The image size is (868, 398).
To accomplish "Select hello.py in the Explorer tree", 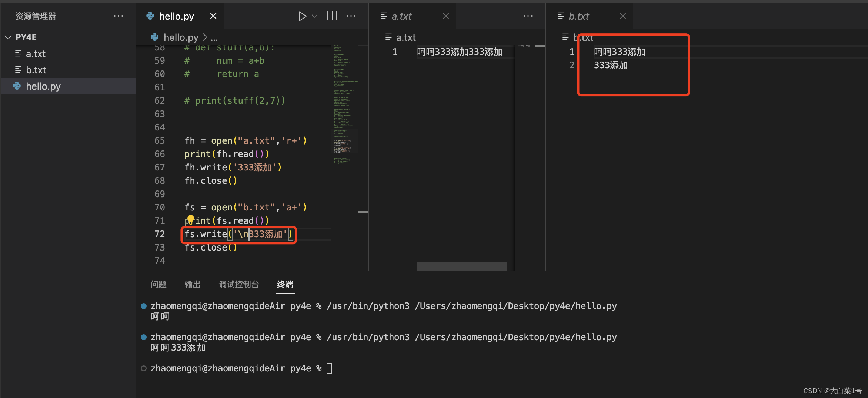I will [x=68, y=86].
